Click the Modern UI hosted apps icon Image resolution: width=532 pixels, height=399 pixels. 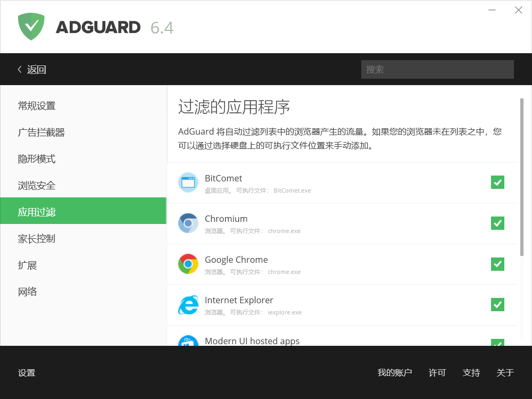188,340
